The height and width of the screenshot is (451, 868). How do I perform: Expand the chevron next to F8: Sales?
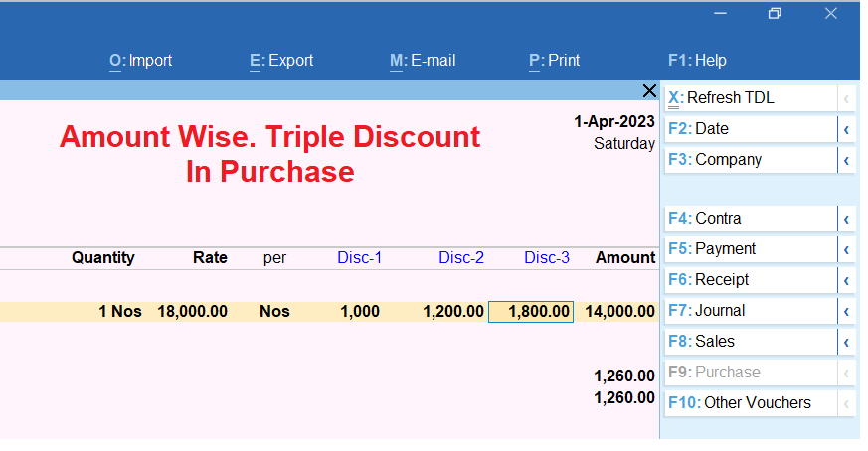pos(846,343)
